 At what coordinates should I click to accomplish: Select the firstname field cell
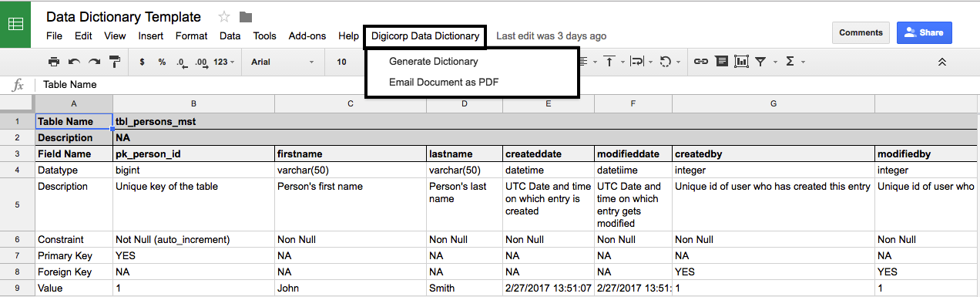click(351, 154)
